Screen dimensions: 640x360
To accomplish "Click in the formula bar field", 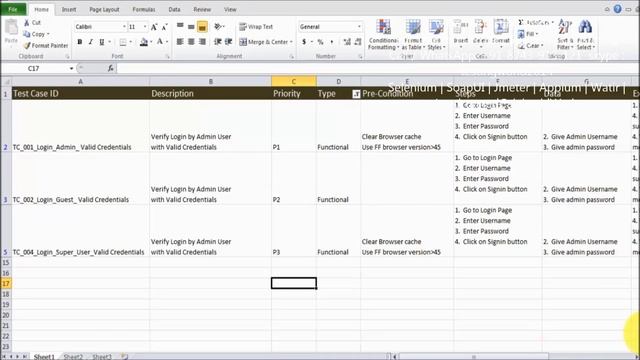I will click(378, 69).
